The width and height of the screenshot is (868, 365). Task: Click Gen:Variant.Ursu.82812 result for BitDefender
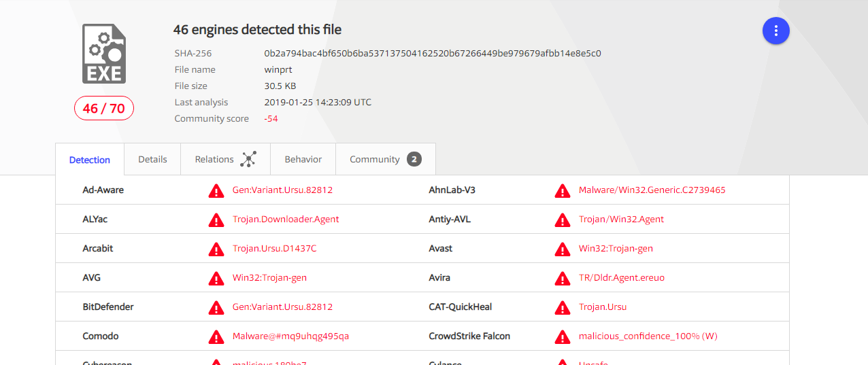coord(282,307)
